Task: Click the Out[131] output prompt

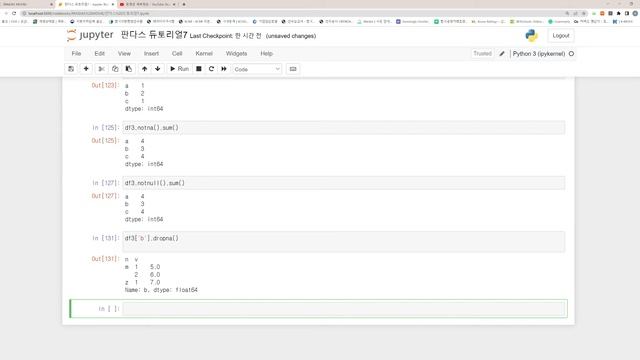Action: click(105, 259)
